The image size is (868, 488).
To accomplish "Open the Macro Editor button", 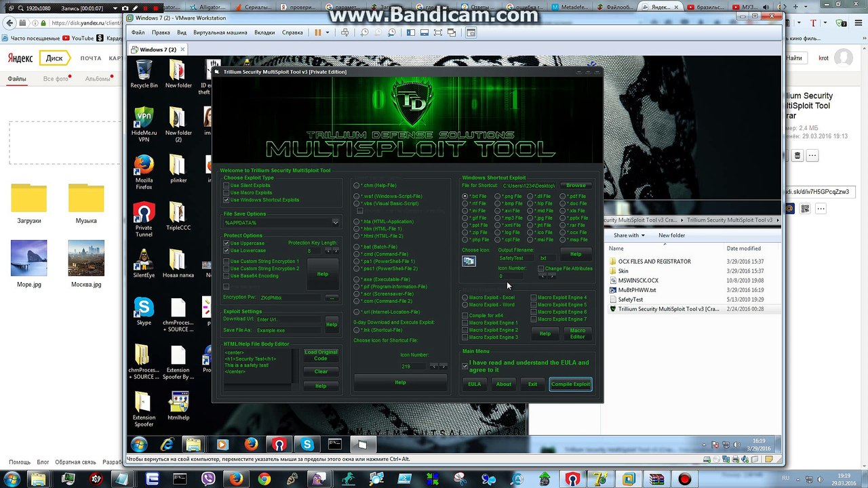I will [x=577, y=333].
